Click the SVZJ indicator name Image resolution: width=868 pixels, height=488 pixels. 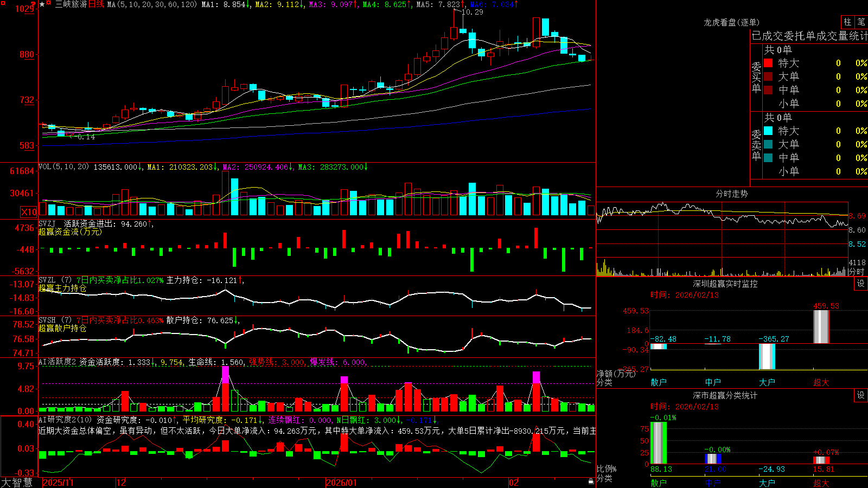point(47,223)
